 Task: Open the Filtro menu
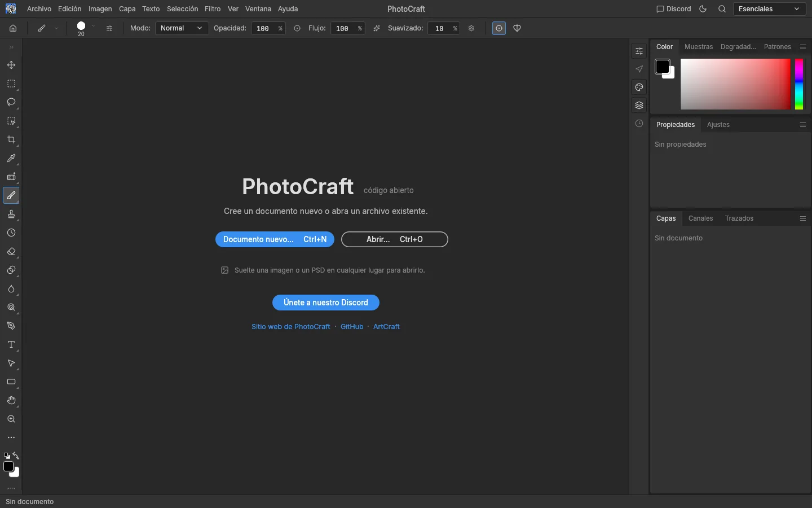(213, 9)
